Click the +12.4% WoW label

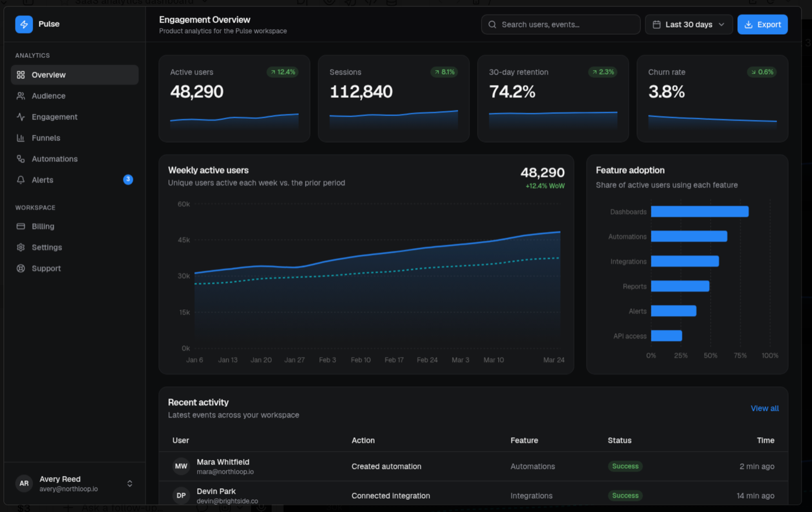tap(545, 186)
